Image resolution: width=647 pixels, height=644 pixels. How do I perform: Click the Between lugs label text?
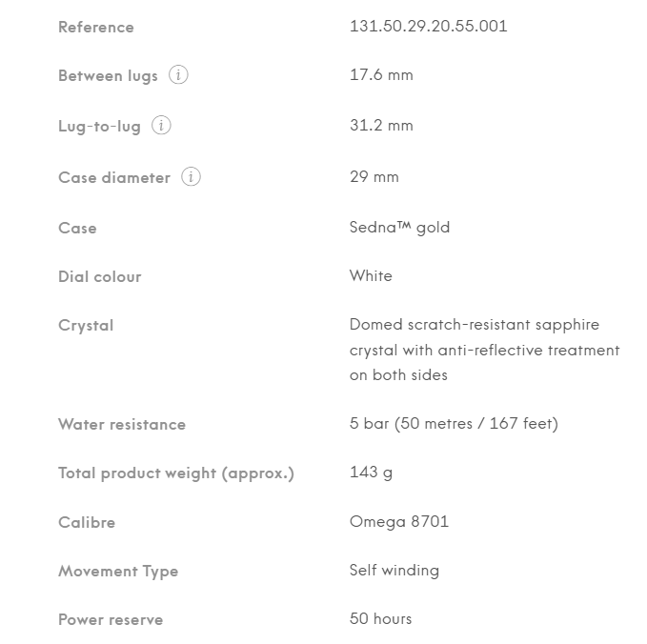tap(108, 76)
